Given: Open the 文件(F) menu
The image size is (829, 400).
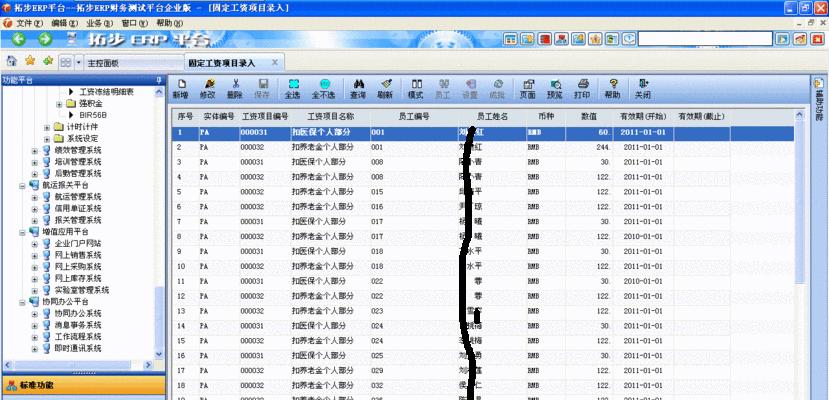Looking at the screenshot, I should click(x=29, y=23).
